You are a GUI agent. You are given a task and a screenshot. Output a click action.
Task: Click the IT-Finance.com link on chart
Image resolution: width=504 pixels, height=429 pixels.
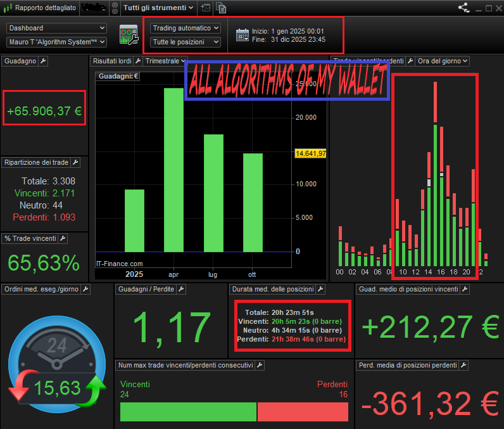pyautogui.click(x=119, y=264)
